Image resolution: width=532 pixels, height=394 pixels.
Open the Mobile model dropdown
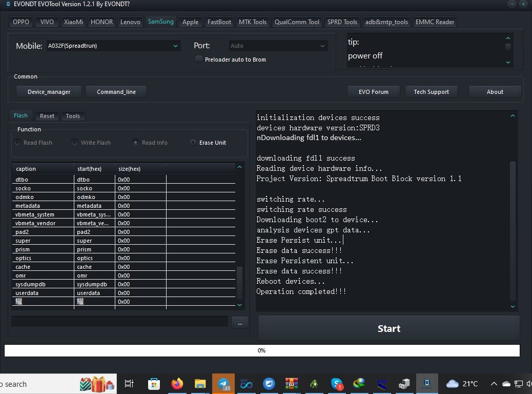pyautogui.click(x=113, y=46)
